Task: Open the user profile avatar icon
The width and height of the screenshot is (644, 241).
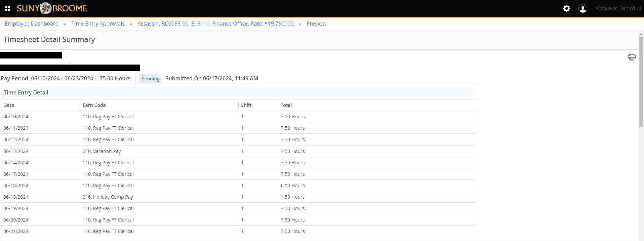Action: 582,8
